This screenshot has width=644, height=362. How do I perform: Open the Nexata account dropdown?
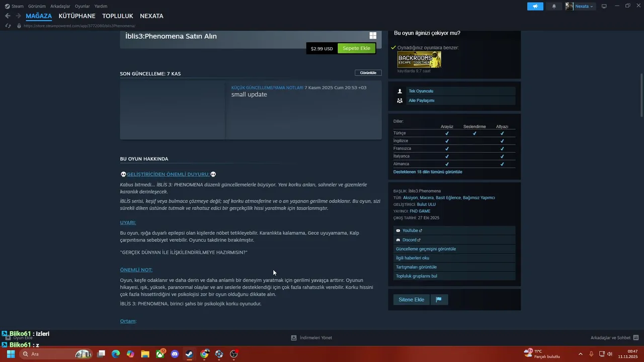580,6
